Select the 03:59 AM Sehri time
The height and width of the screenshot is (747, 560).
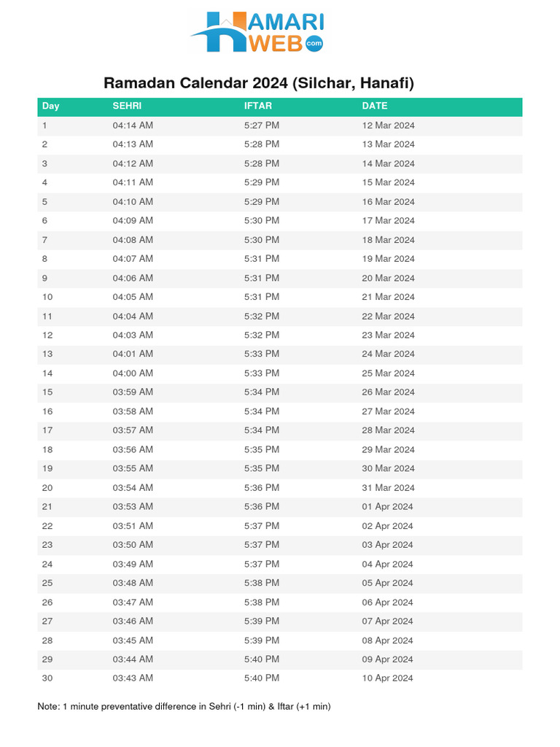click(x=133, y=392)
